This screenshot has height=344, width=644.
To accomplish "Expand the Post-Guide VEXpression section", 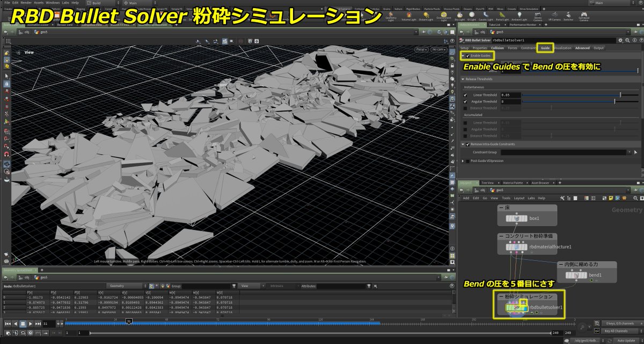I will click(463, 161).
